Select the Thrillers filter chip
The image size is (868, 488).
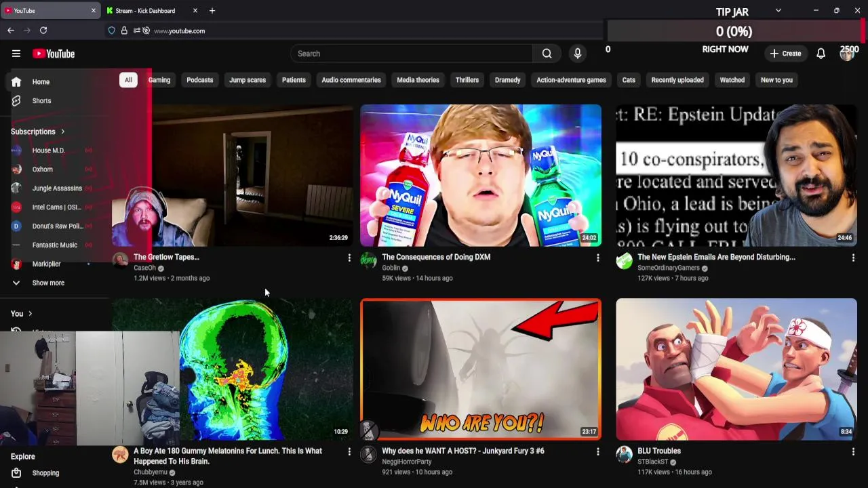(467, 80)
